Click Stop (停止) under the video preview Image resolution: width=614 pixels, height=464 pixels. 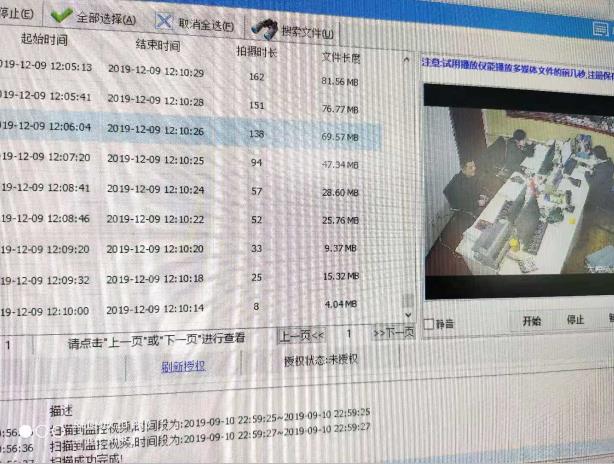(575, 321)
